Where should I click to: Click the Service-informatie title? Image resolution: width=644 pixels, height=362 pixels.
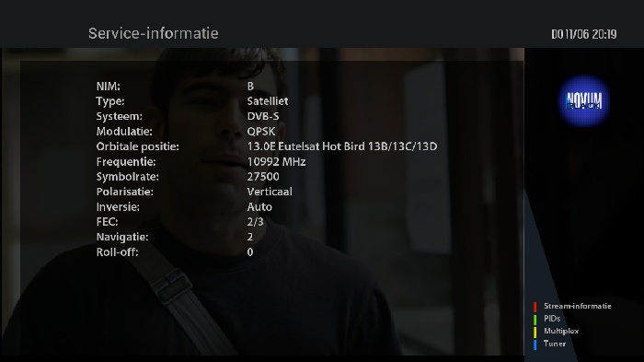154,33
